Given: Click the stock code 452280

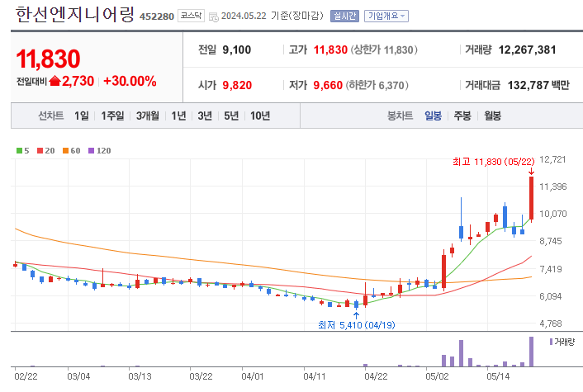Looking at the screenshot, I should click(x=157, y=17).
